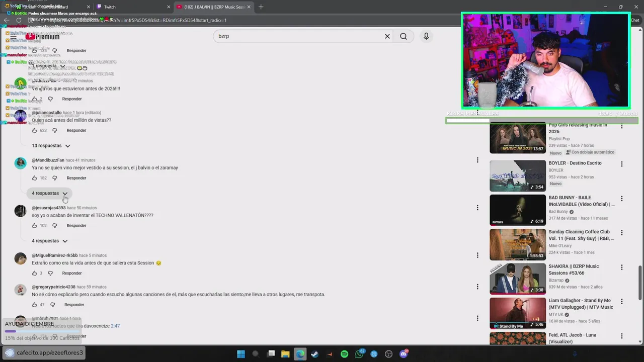Image resolution: width=644 pixels, height=362 pixels.
Task: Open Steam from the taskbar
Action: (x=315, y=354)
